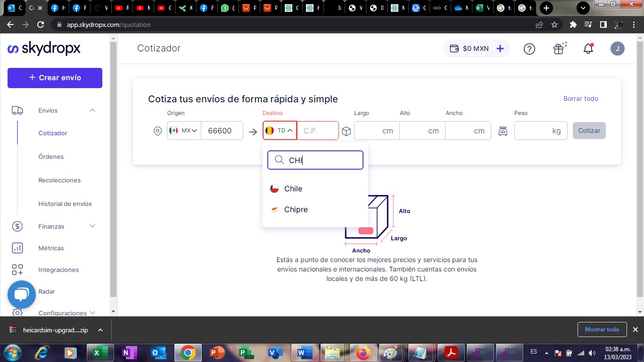
Task: Click the Crear envío button
Action: coord(55,78)
